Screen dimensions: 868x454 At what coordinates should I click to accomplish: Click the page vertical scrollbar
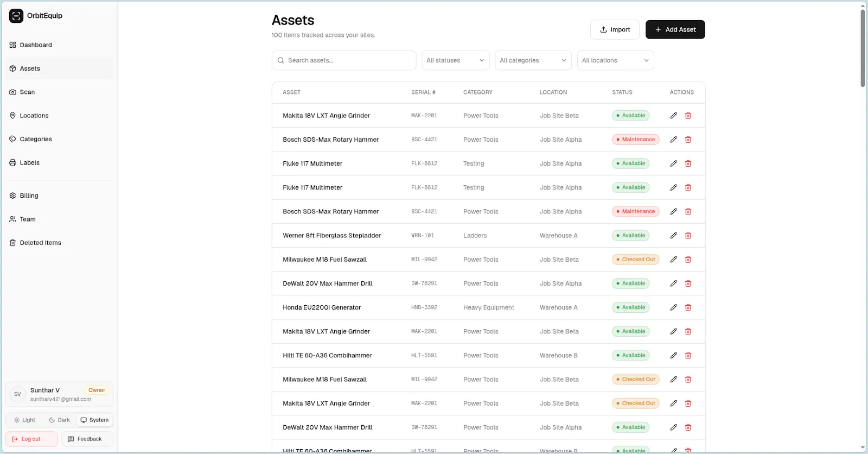point(863,48)
